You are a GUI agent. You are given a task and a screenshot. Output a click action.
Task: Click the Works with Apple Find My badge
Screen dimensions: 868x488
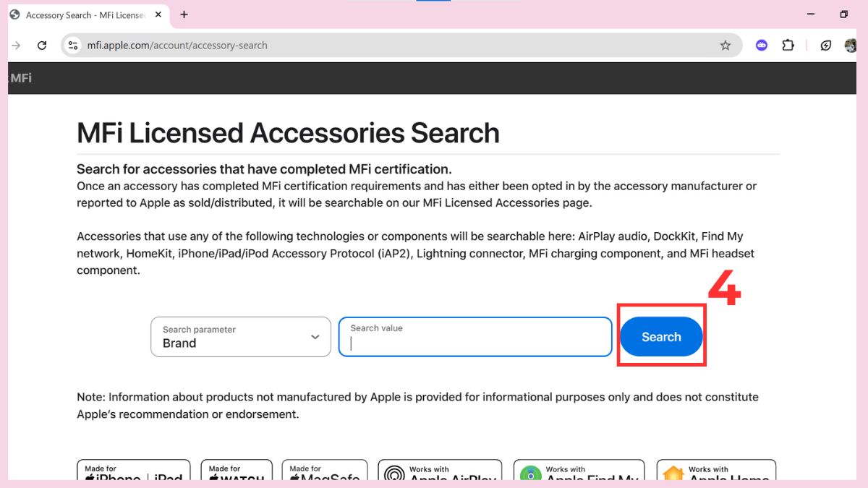tap(579, 474)
